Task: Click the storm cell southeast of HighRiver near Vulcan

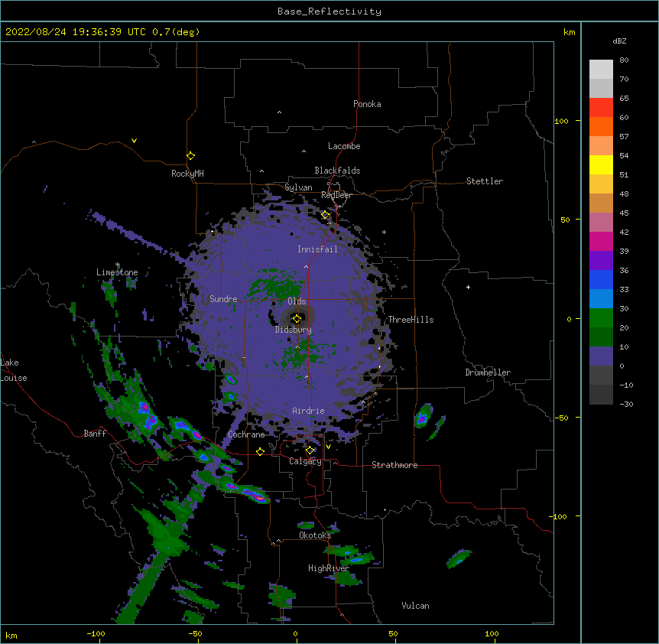Action: coord(459,558)
